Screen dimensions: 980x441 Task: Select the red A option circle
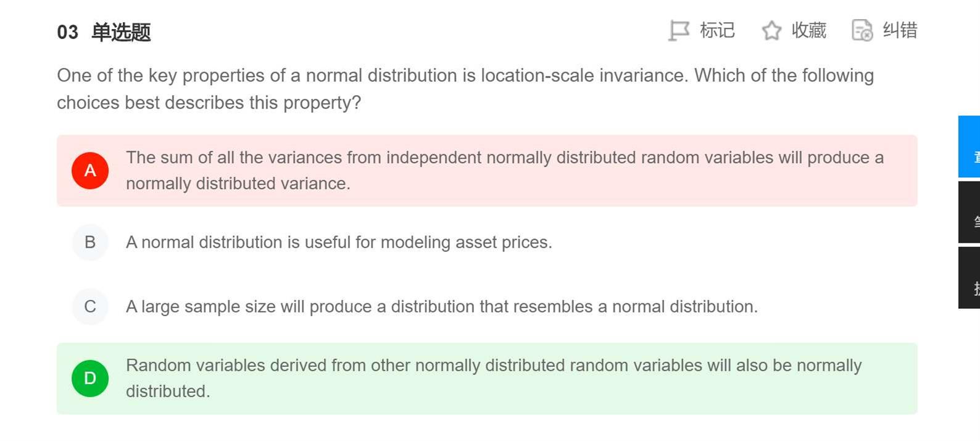(x=90, y=170)
